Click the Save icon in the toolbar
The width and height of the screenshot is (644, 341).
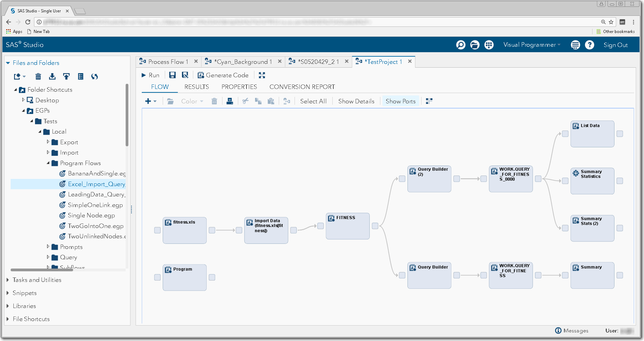pos(172,75)
